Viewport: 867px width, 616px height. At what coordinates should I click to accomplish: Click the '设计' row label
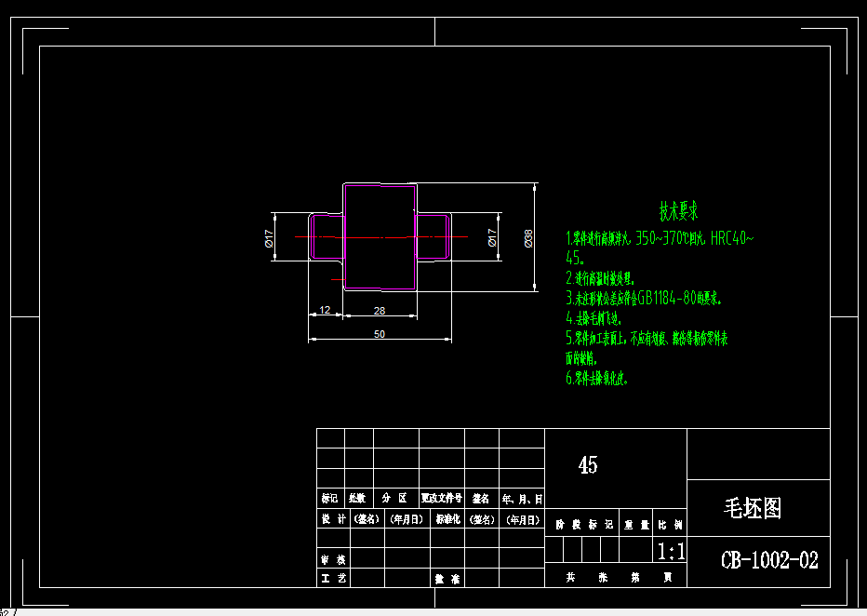tap(333, 518)
